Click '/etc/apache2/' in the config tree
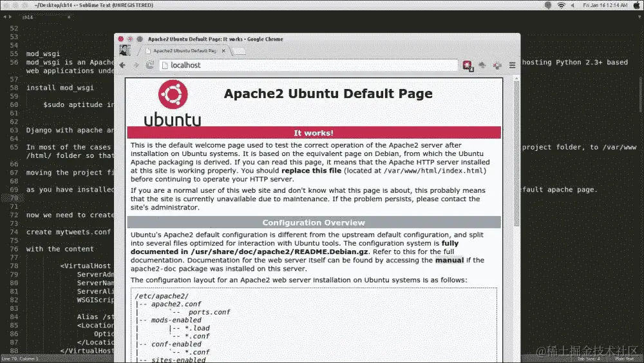Screen dimensions: 644x363 (162, 296)
